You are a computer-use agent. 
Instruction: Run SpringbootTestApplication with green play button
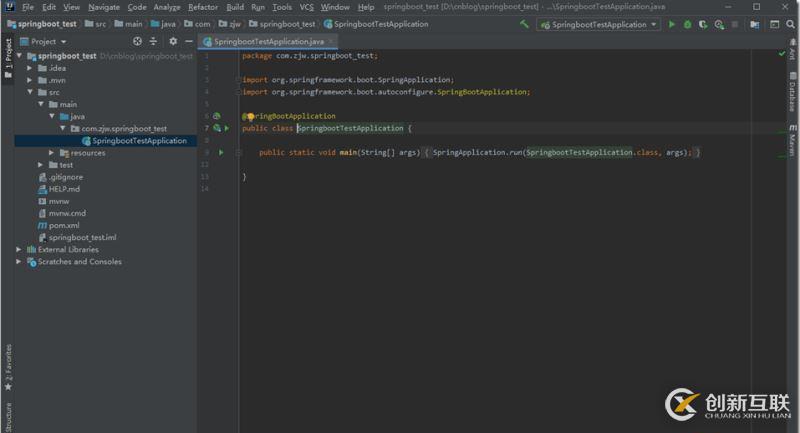coord(671,24)
